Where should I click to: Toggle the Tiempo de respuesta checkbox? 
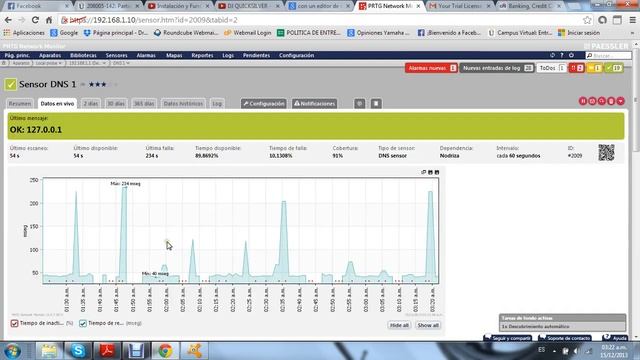(83, 323)
